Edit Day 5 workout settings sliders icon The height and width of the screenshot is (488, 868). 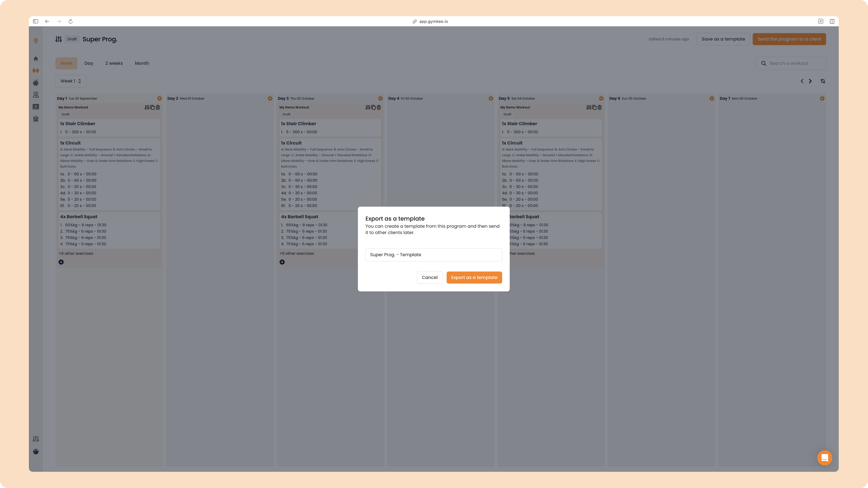click(x=589, y=107)
